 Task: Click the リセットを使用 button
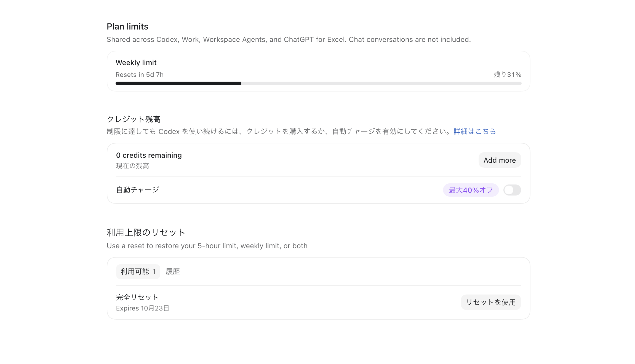(491, 302)
